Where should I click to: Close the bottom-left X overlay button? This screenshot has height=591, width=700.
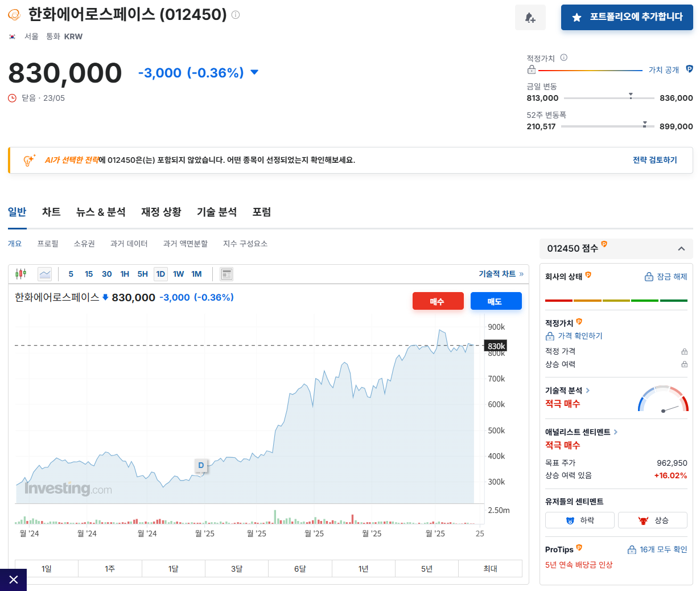pos(14,580)
